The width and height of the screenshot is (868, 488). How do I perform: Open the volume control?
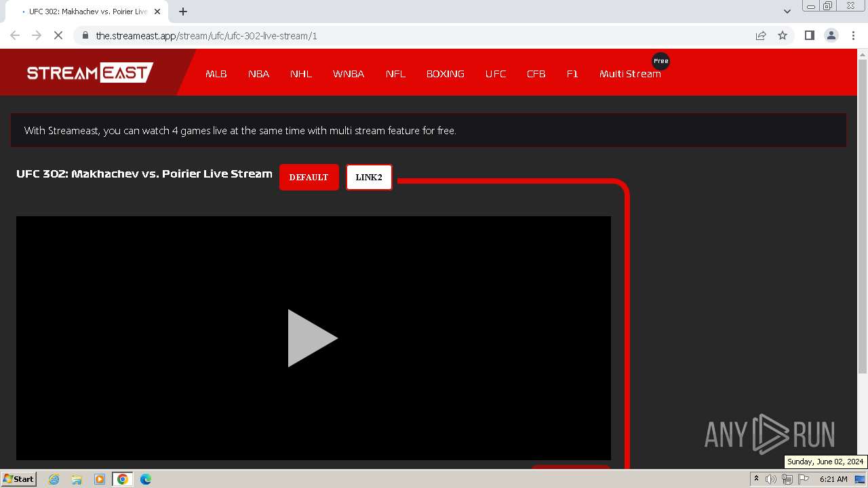point(771,479)
